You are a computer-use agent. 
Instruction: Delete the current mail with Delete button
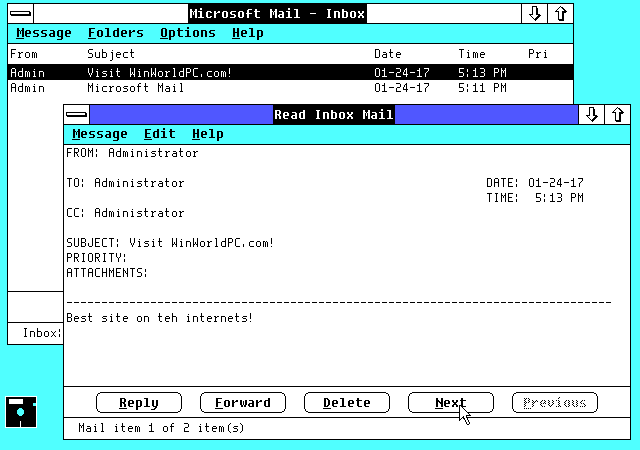click(x=347, y=403)
